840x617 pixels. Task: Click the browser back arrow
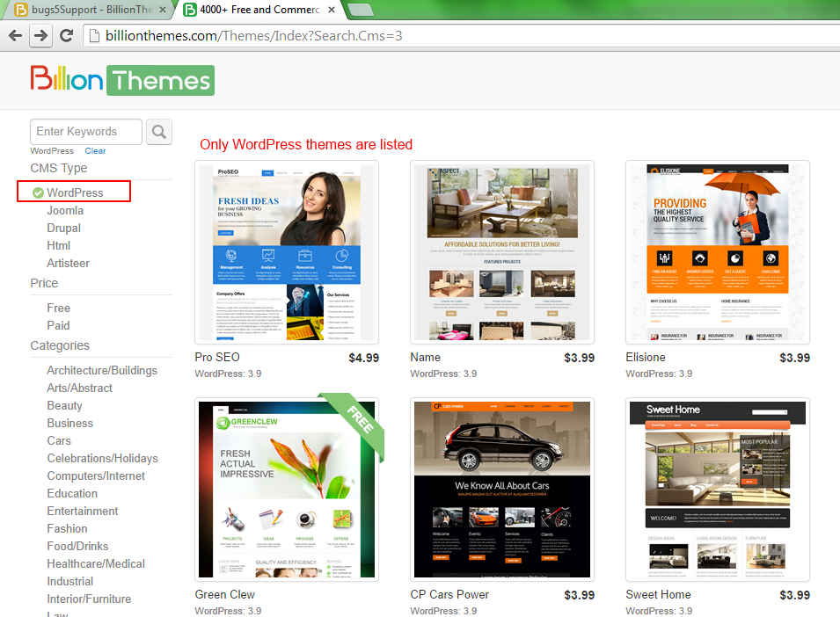coord(15,36)
